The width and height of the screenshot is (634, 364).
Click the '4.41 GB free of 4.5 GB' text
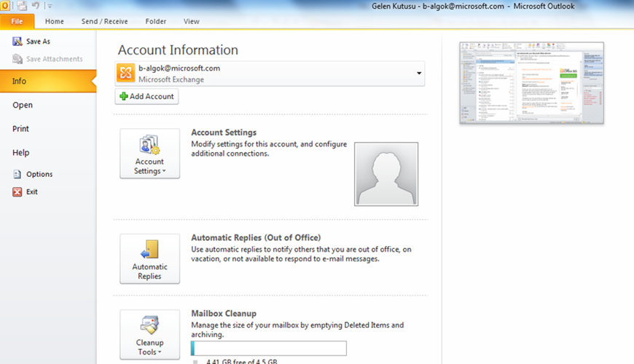click(x=242, y=361)
